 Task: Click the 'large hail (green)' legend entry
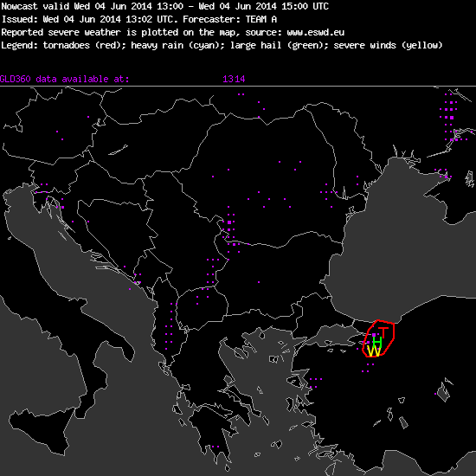tap(277, 46)
